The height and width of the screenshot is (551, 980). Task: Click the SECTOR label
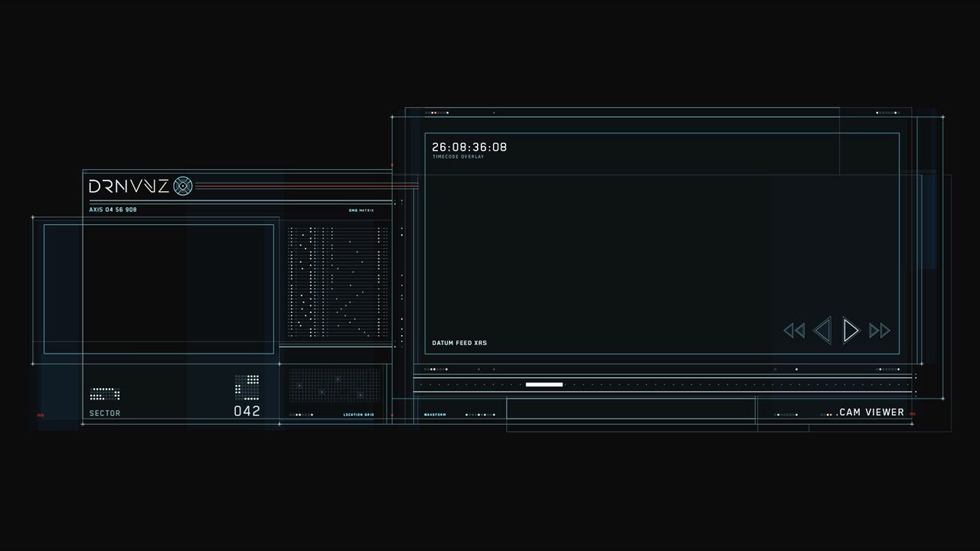(x=105, y=413)
